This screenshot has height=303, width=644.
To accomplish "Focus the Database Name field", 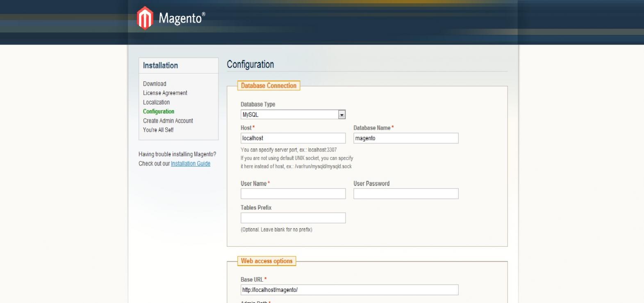I will [x=406, y=138].
